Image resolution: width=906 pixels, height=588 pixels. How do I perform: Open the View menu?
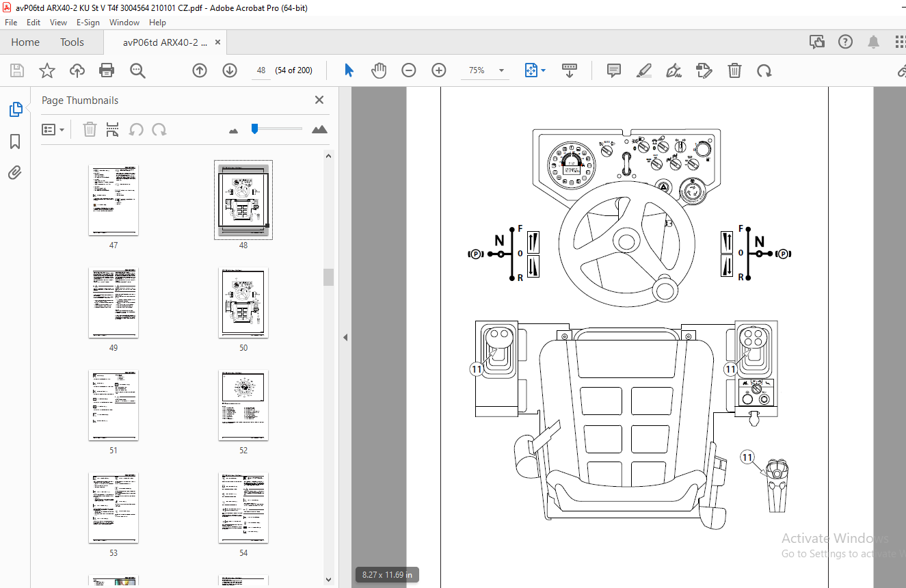tap(59, 23)
